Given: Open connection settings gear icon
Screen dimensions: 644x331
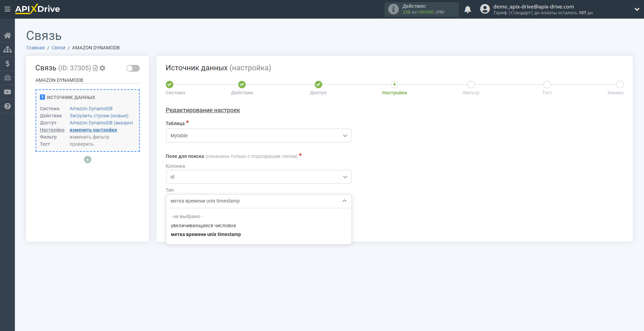Looking at the screenshot, I should click(x=103, y=68).
